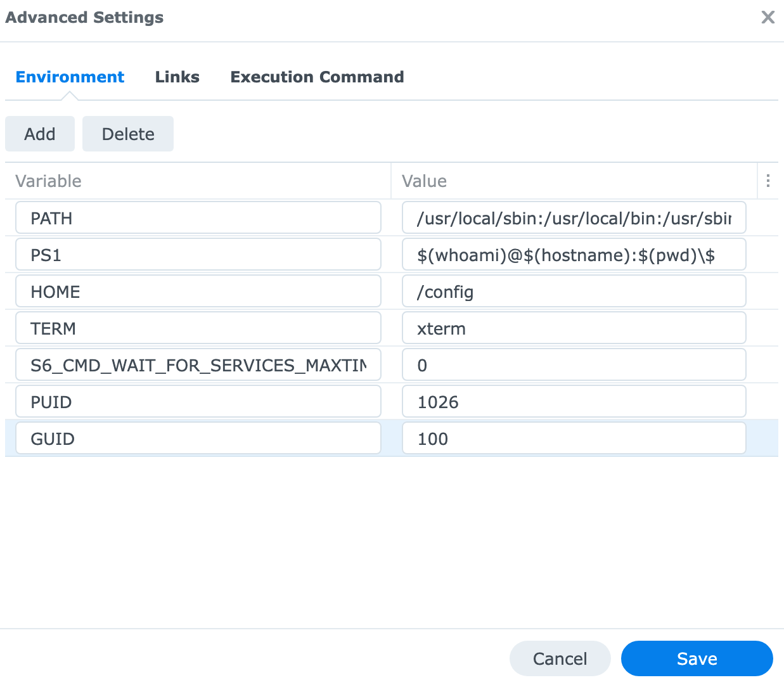
Task: Click the Add button to create a variable
Action: [39, 134]
